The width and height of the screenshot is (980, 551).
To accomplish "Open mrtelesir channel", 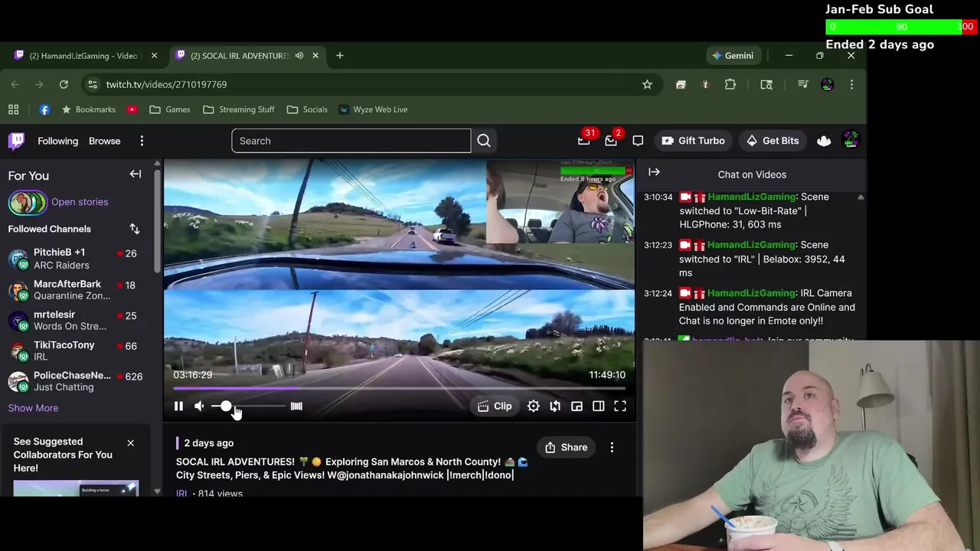I will pos(77,320).
